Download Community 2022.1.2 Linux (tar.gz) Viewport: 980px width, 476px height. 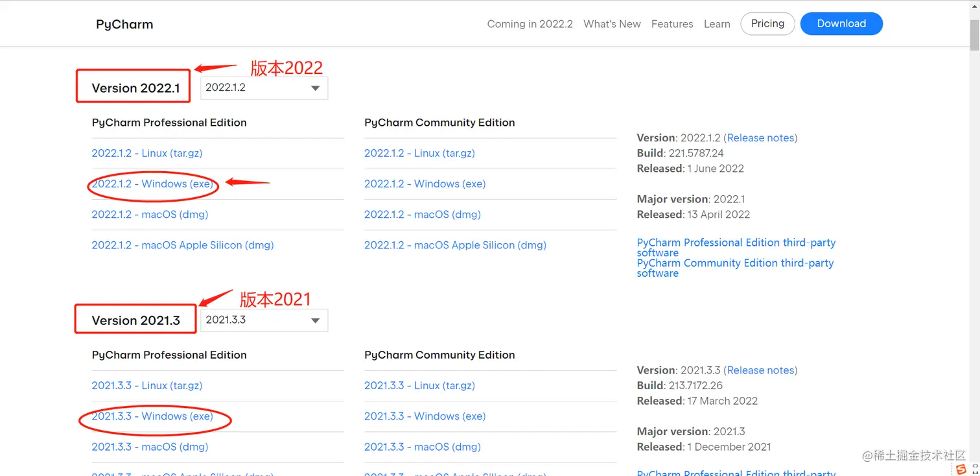coord(419,154)
